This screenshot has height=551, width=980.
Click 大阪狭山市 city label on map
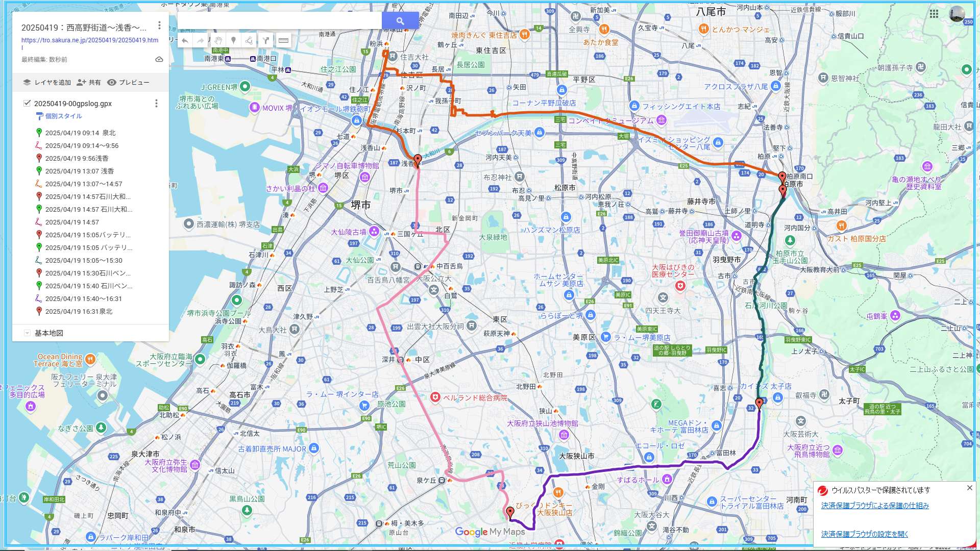point(576,456)
